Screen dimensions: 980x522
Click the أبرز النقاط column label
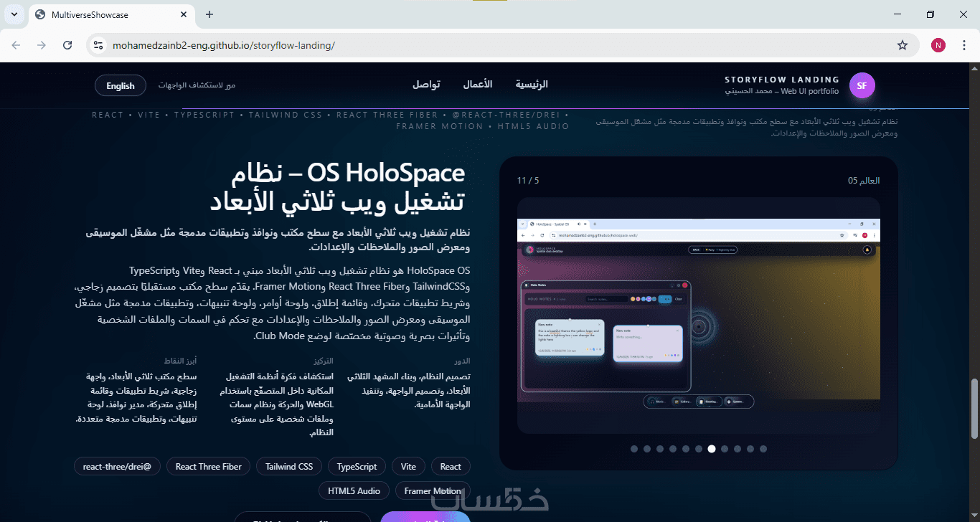click(x=180, y=361)
